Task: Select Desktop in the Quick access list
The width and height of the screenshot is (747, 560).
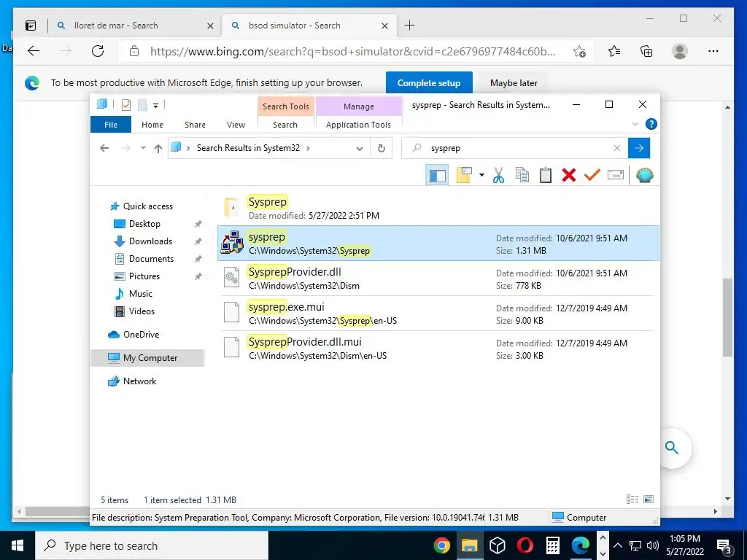Action: [144, 224]
